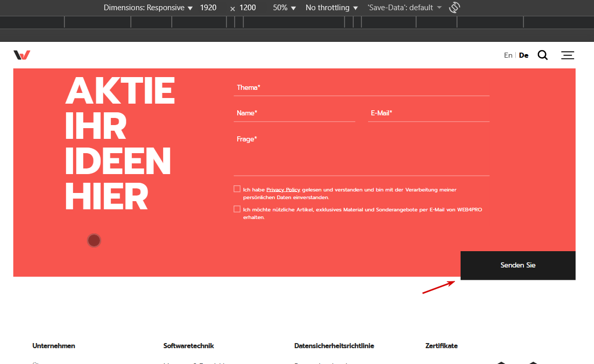Open the Privacy Policy link
594x364 pixels.
283,189
